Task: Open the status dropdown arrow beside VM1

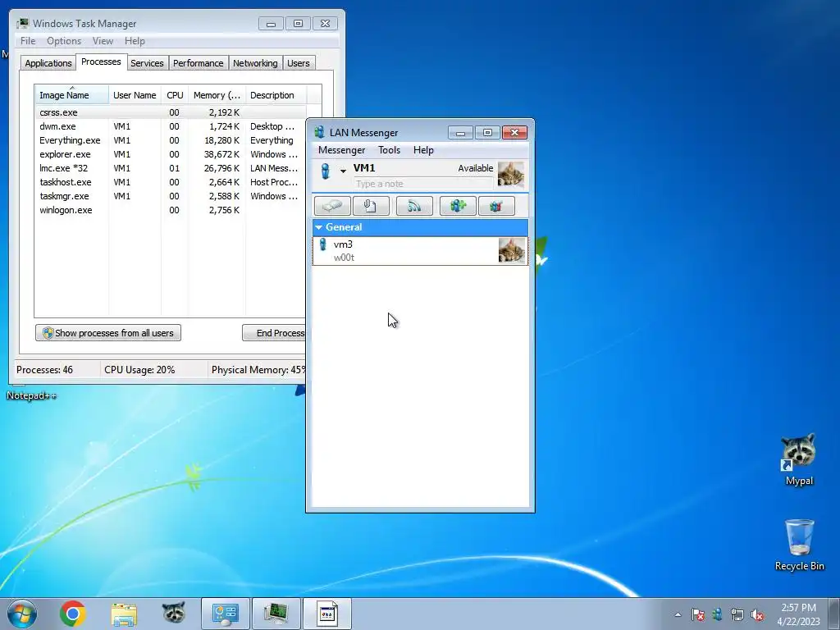Action: [343, 171]
